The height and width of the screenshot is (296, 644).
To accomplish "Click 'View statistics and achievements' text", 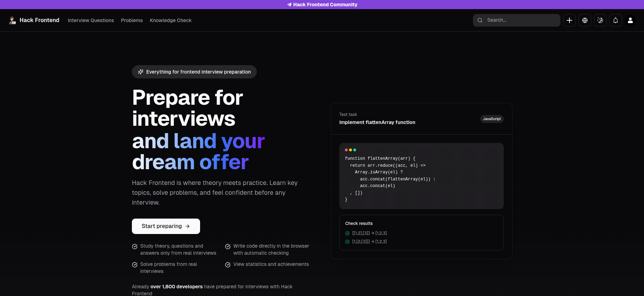I will (x=271, y=264).
